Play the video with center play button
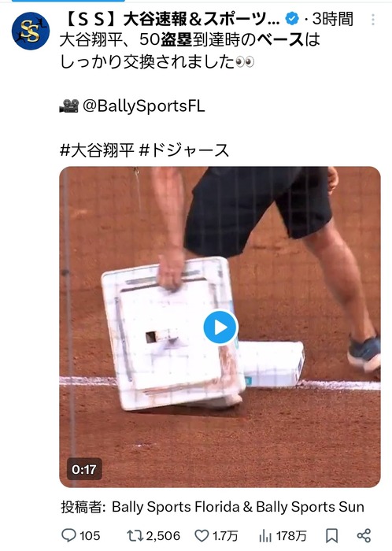The image size is (392, 551). coord(220,327)
